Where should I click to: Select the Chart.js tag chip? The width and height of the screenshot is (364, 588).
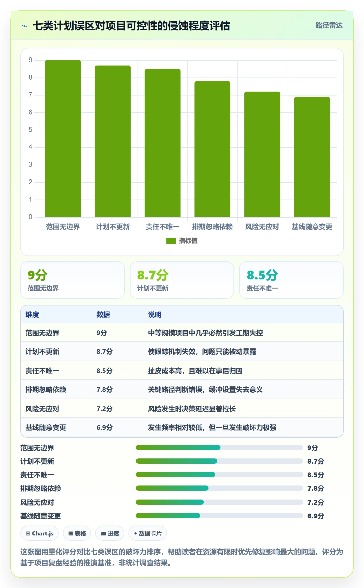[x=40, y=533]
